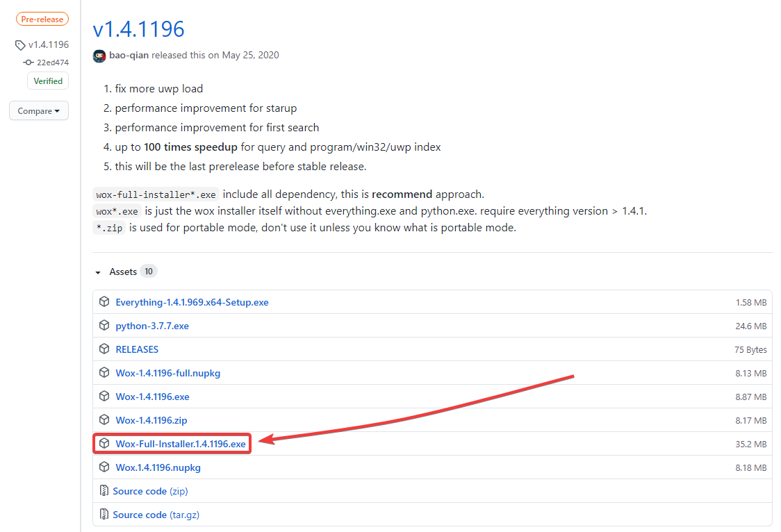Click the '100 times speedup' bold text
781x532 pixels.
click(x=191, y=147)
